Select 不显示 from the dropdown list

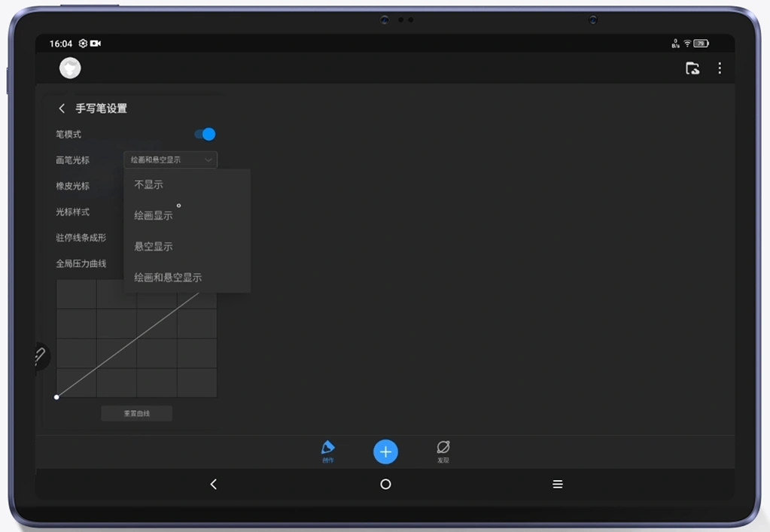pyautogui.click(x=149, y=184)
